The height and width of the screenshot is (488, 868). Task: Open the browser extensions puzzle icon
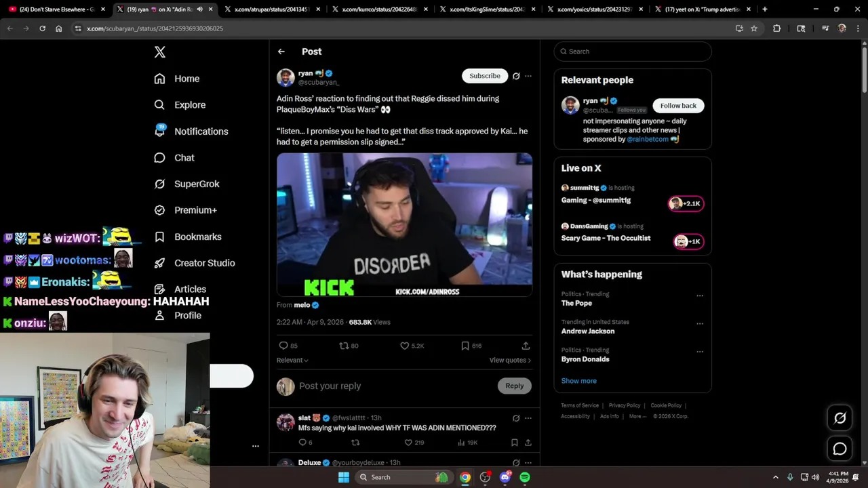777,28
